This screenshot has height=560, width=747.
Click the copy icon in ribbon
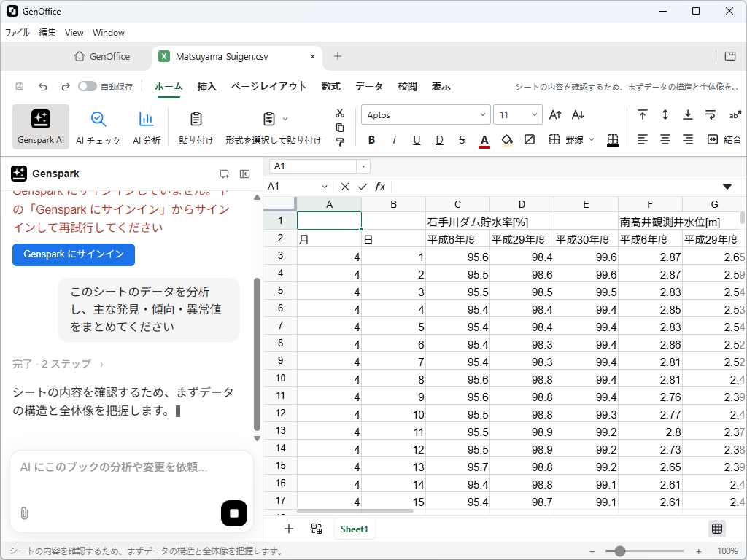point(340,128)
